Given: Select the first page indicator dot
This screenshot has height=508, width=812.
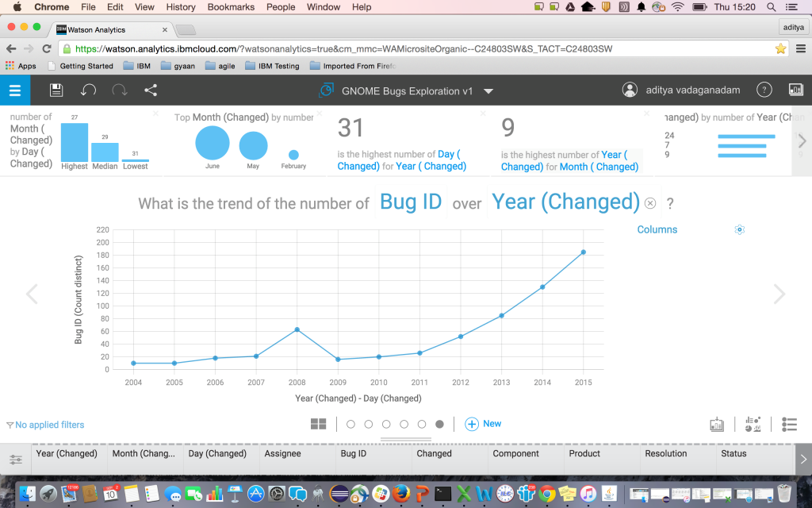Looking at the screenshot, I should click(351, 425).
